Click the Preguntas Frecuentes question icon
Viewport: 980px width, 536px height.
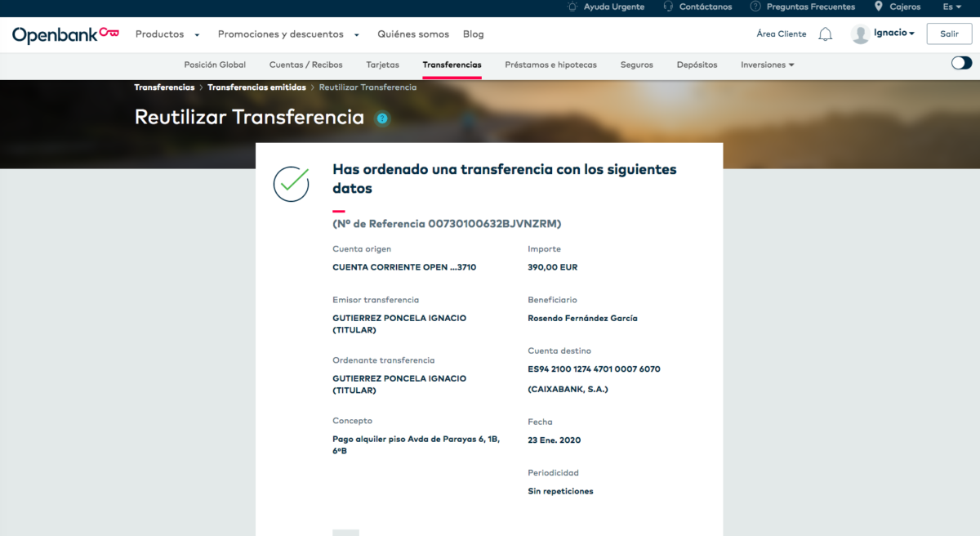755,7
